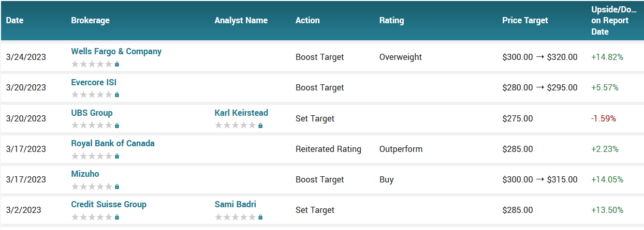Viewport: 644px width, 230px height.
Task: Click lock icon under Evercore ISI
Action: click(x=117, y=95)
